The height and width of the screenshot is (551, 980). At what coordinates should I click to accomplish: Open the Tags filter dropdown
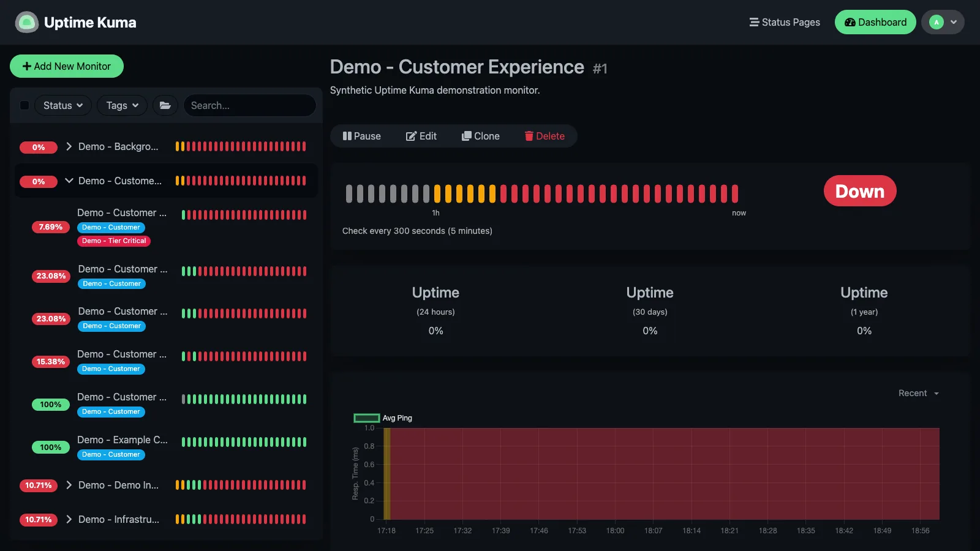coord(123,105)
